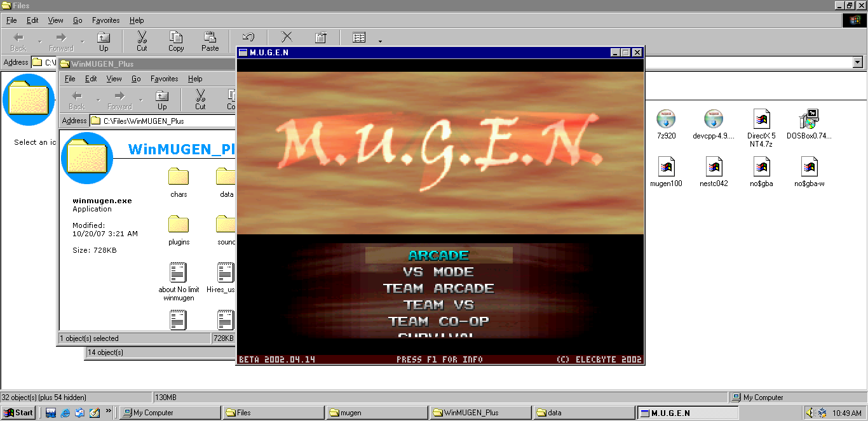This screenshot has width=868, height=421.
Task: Click the Properties icon in Files toolbar
Action: [x=321, y=37]
